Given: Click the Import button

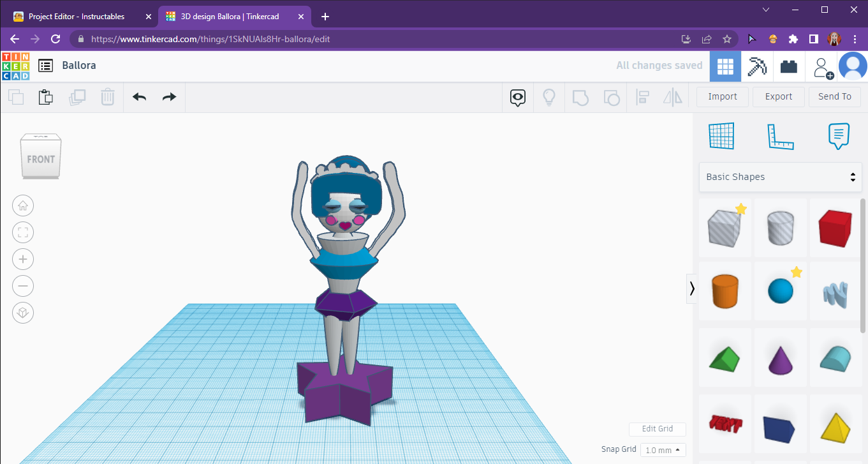Looking at the screenshot, I should click(x=723, y=97).
